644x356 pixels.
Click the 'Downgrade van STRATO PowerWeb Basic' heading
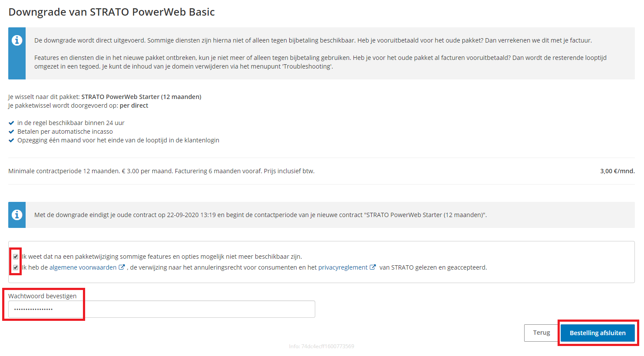112,12
